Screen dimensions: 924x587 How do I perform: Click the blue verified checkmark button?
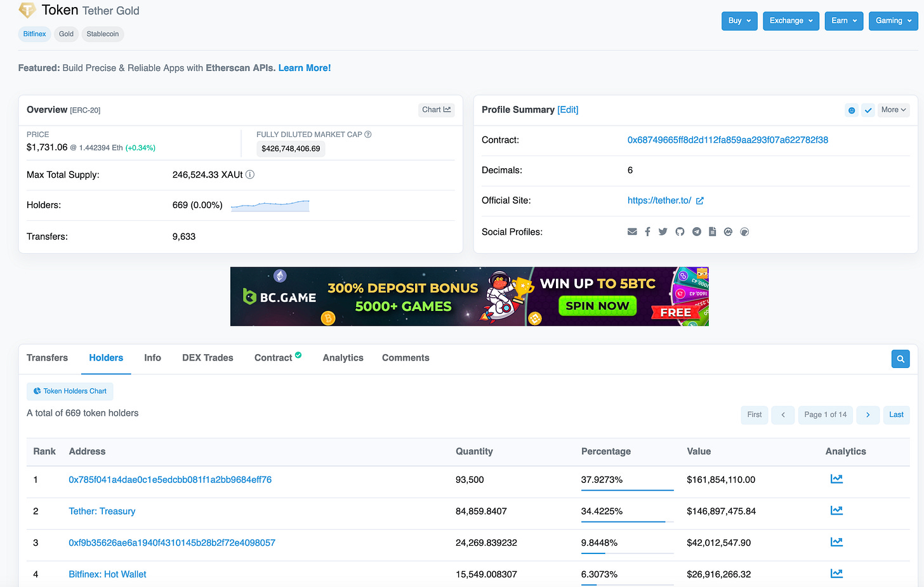coord(868,110)
